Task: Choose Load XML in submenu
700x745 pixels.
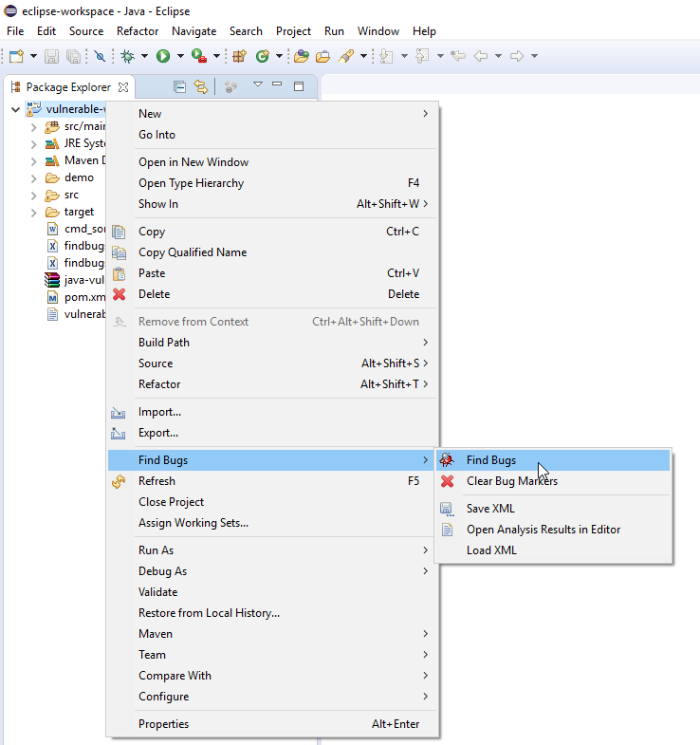Action: pyautogui.click(x=553, y=550)
